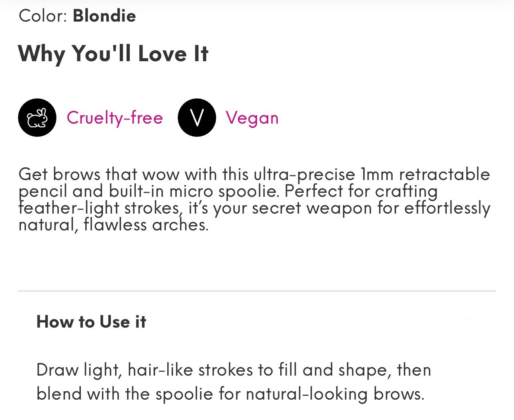Screen dimensions: 514x420
Task: Open the Vegan link
Action: [252, 118]
